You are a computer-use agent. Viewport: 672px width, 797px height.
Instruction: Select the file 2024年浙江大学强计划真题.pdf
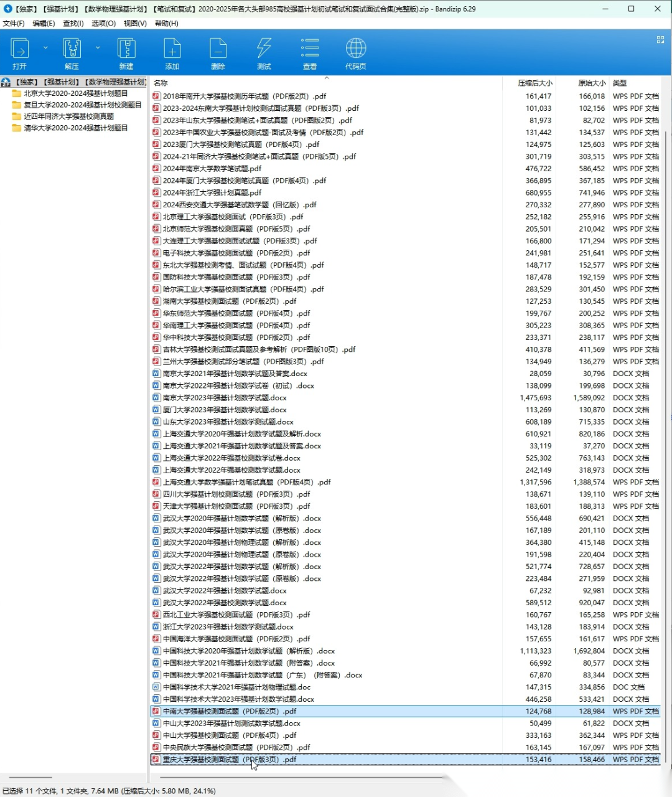[212, 193]
